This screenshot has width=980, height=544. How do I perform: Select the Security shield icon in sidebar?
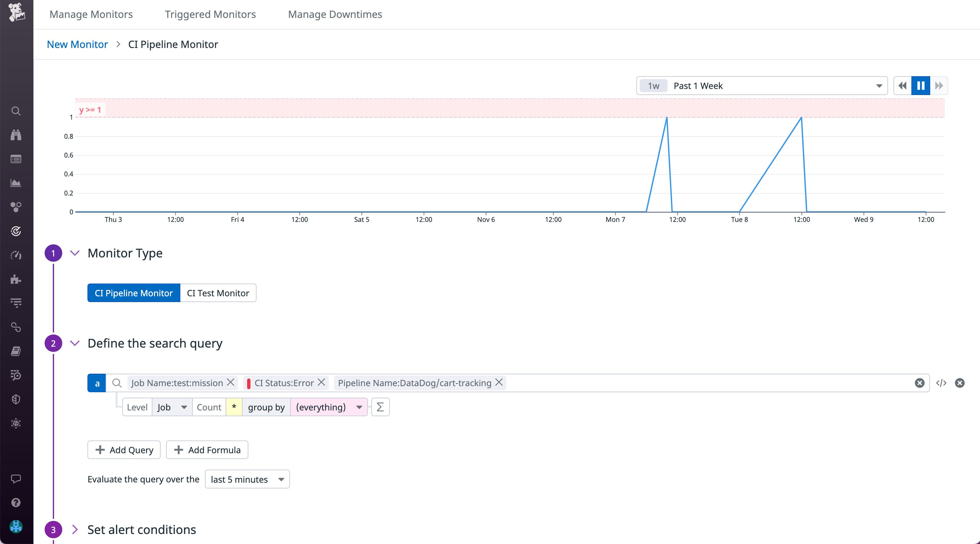pos(15,399)
